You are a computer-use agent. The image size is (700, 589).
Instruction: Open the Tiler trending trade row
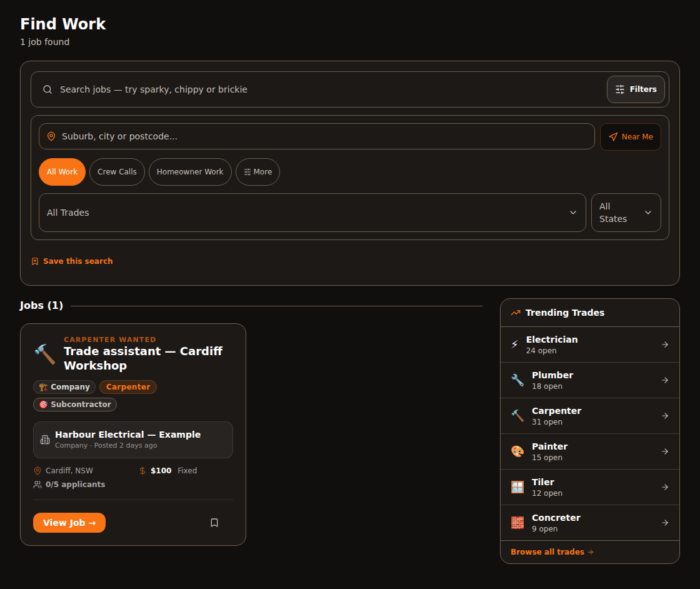point(590,488)
